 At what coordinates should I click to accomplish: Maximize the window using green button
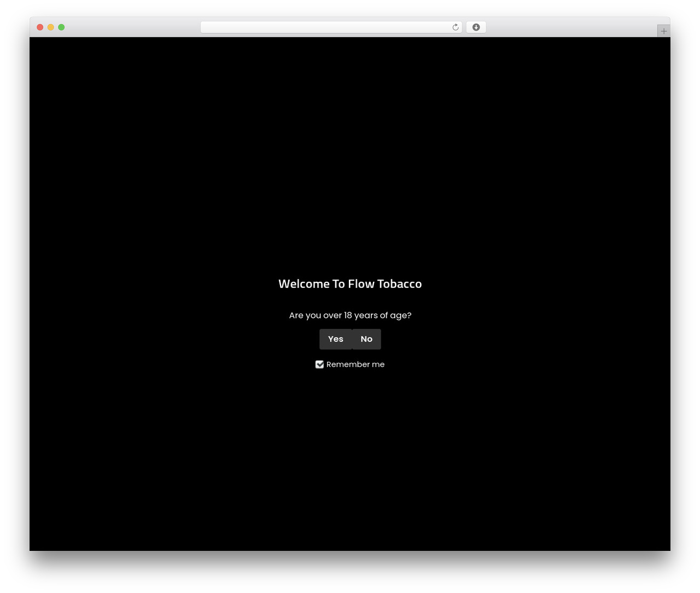click(61, 27)
